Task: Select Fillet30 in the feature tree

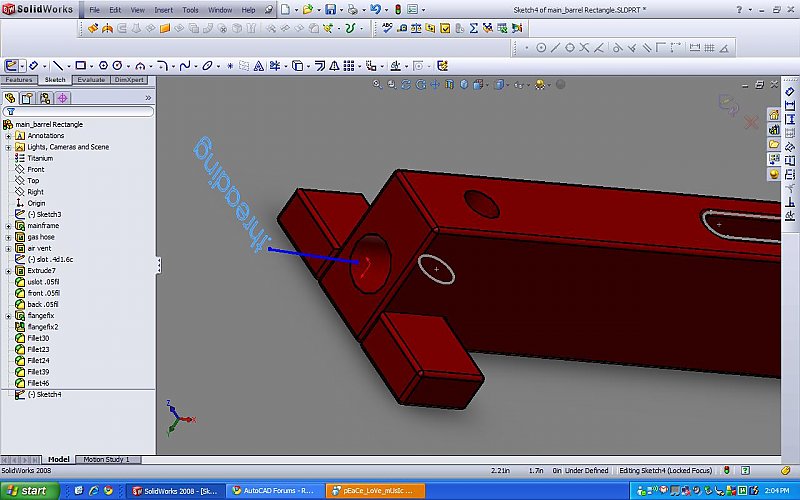Action: tap(38, 338)
